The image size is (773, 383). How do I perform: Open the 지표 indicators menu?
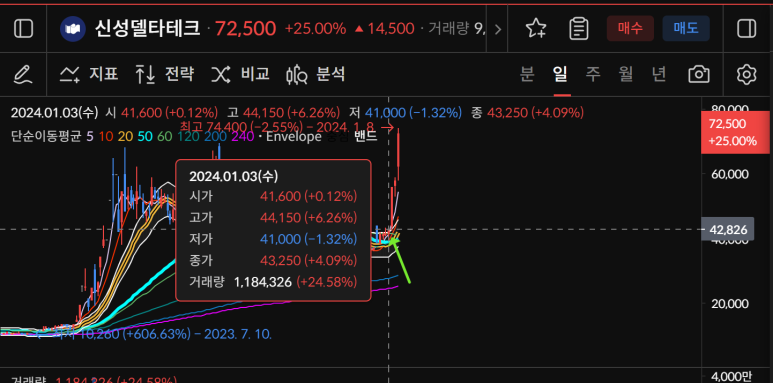[89, 74]
